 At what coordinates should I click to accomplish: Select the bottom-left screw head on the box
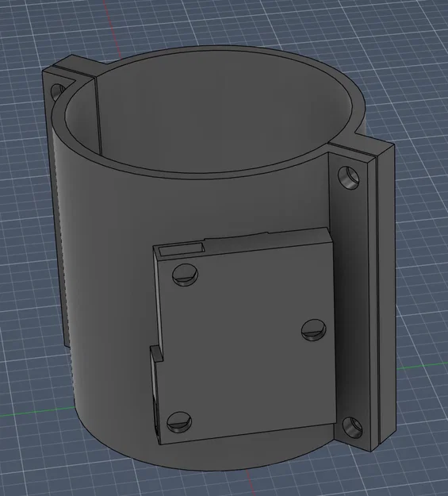tap(179, 422)
